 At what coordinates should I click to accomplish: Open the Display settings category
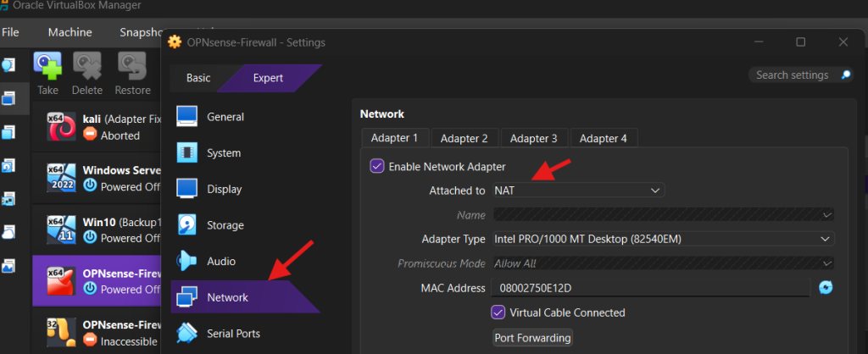tap(224, 189)
